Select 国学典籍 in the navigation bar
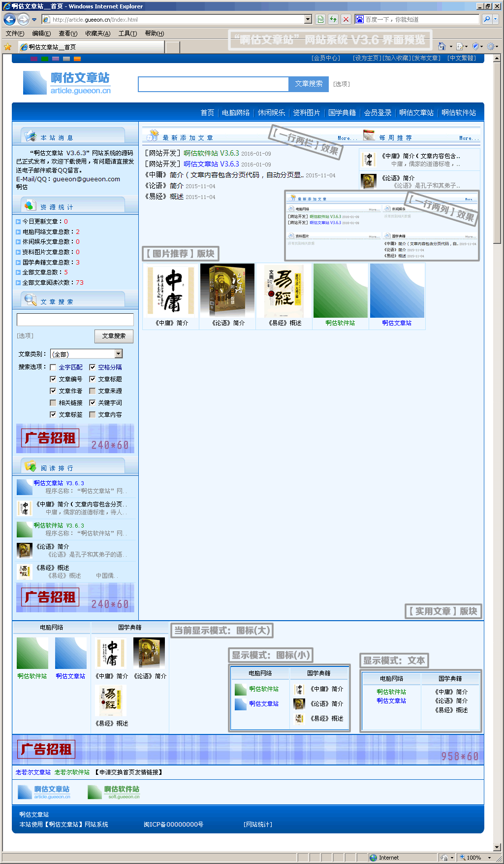Image resolution: width=504 pixels, height=864 pixels. (342, 113)
